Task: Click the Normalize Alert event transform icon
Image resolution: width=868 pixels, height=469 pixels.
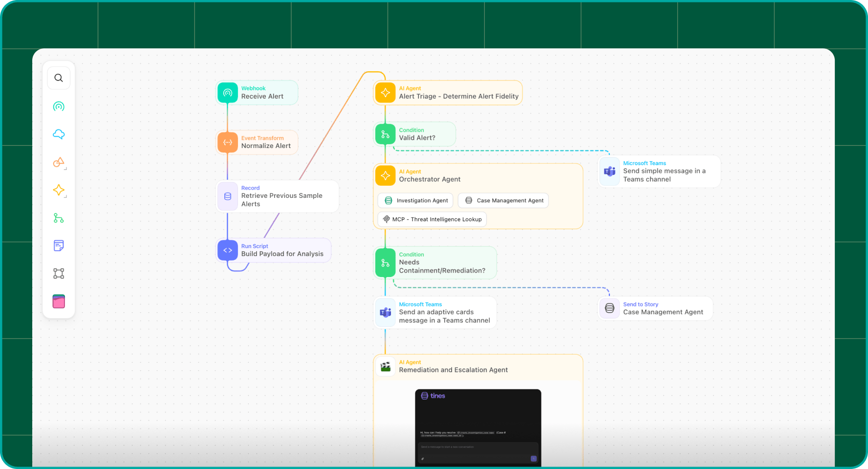Action: pos(228,142)
